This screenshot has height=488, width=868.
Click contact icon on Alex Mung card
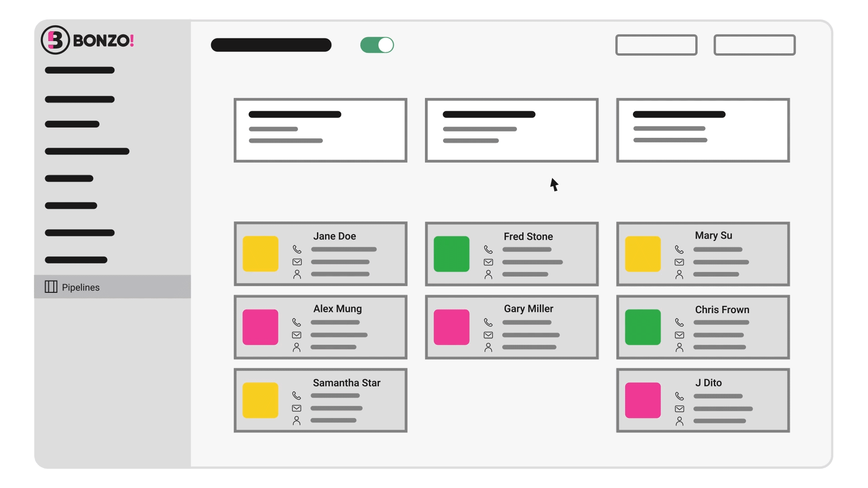[297, 347]
